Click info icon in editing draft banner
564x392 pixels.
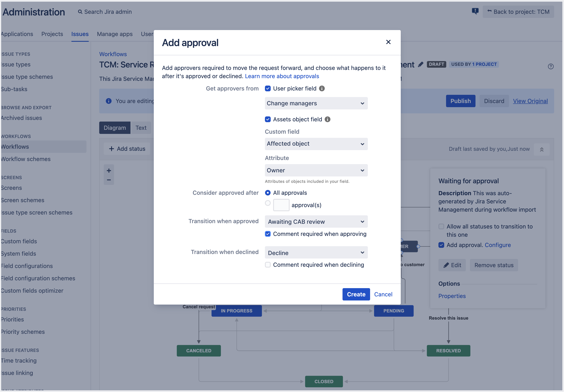click(108, 101)
